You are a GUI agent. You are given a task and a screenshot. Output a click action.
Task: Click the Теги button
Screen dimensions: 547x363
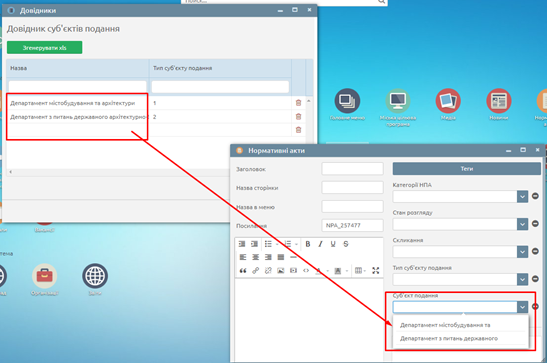(x=467, y=169)
